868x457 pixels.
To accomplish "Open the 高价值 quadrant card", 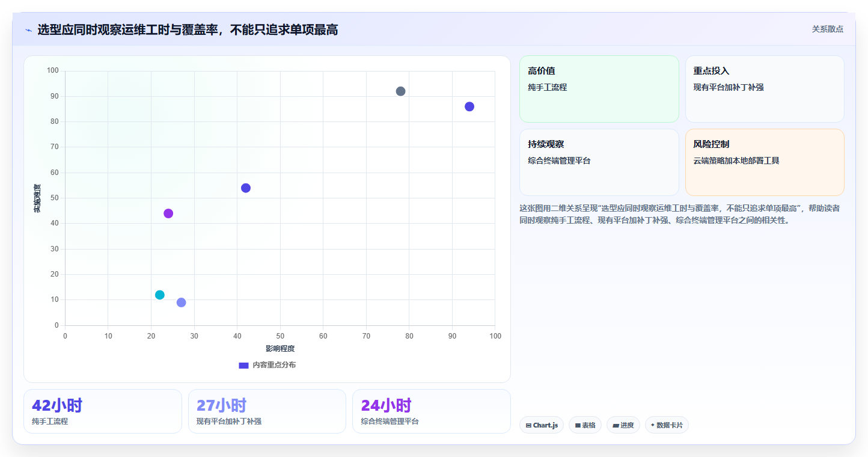I will pyautogui.click(x=599, y=89).
